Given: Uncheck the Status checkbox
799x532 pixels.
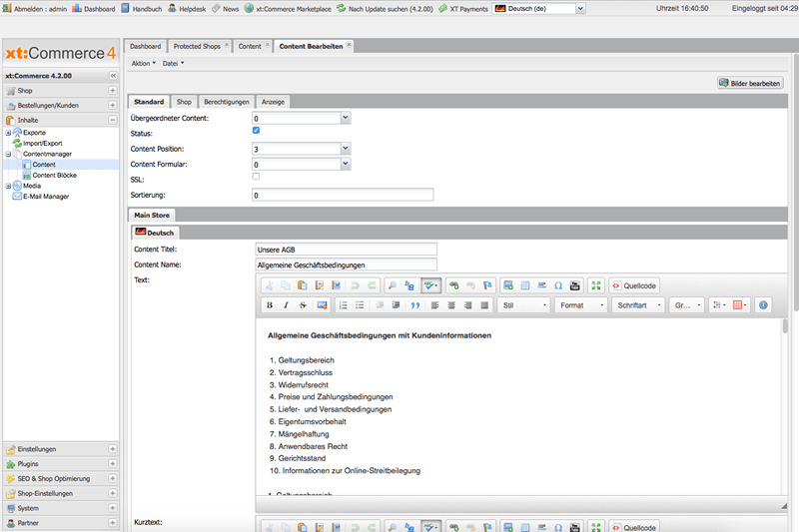Looking at the screenshot, I should point(256,131).
